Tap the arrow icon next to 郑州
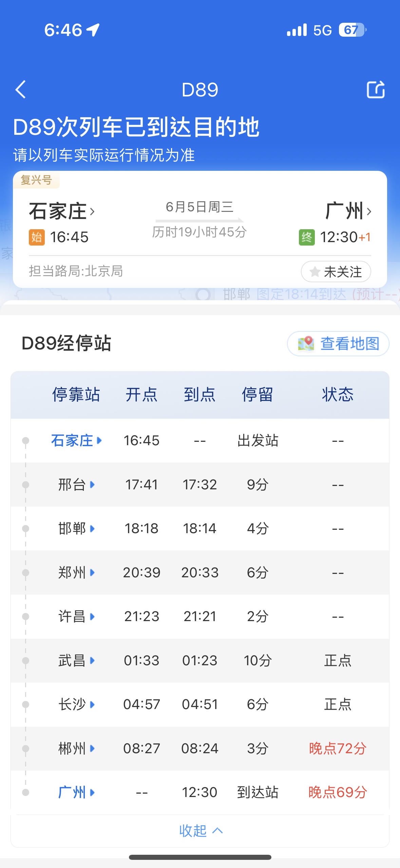This screenshot has height=868, width=400. (x=92, y=573)
